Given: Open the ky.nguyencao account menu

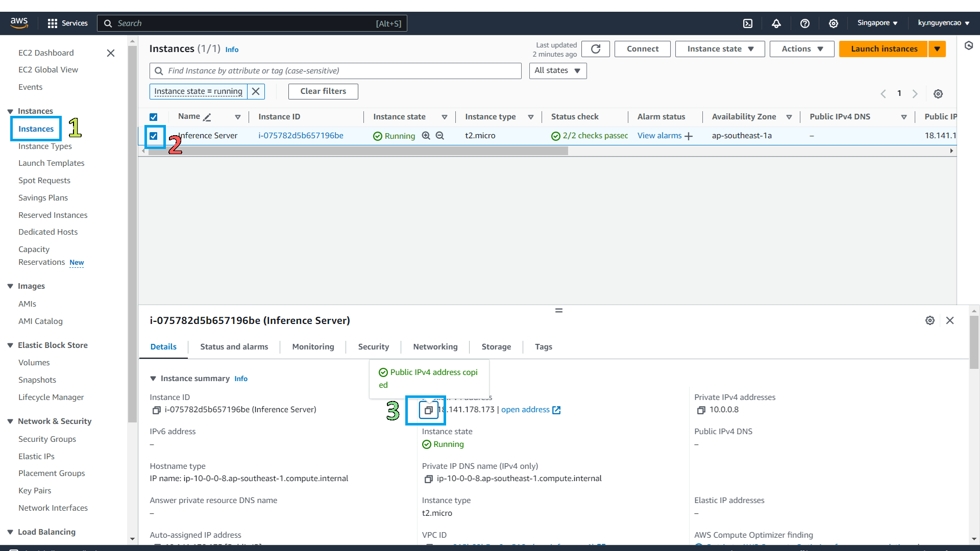Looking at the screenshot, I should (x=943, y=23).
